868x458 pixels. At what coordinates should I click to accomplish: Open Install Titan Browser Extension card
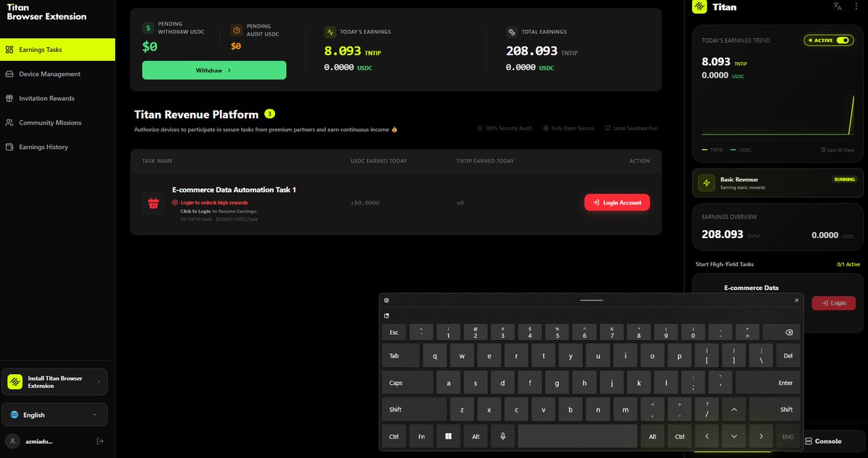click(x=54, y=382)
